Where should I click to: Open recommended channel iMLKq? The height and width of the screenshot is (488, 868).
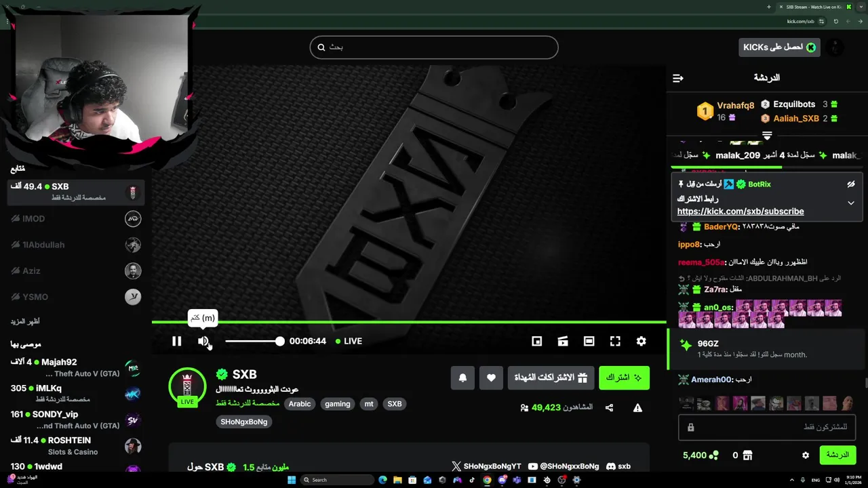(76, 394)
